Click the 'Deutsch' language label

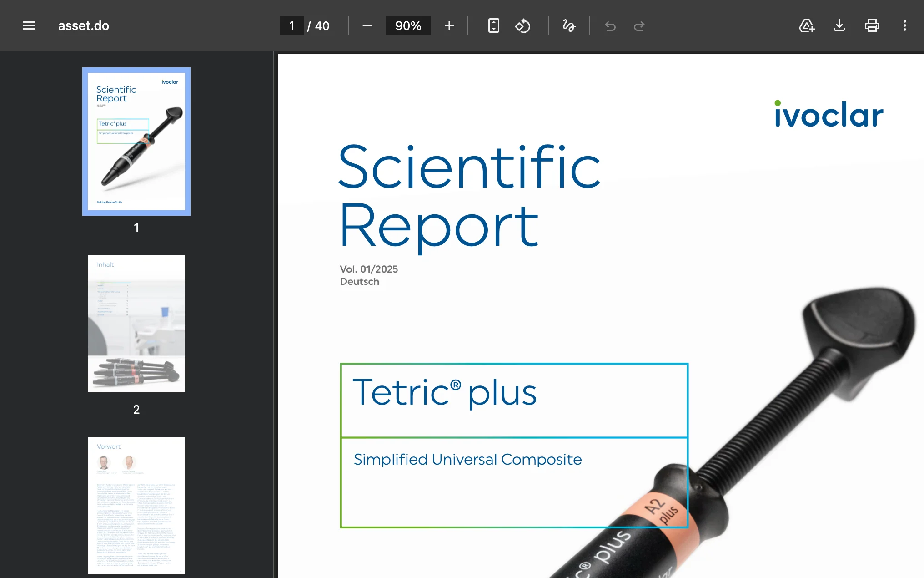point(359,281)
